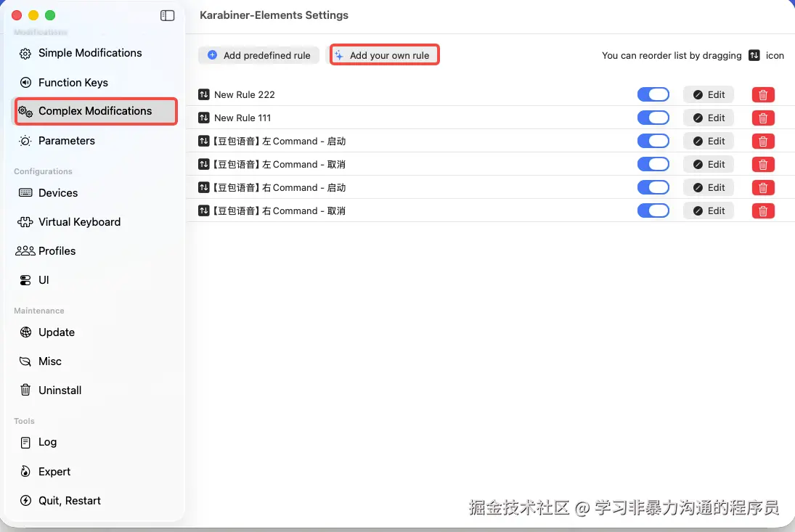Delete the 右 Command - 取消 rule
Screen dimensions: 795x532
click(763, 210)
